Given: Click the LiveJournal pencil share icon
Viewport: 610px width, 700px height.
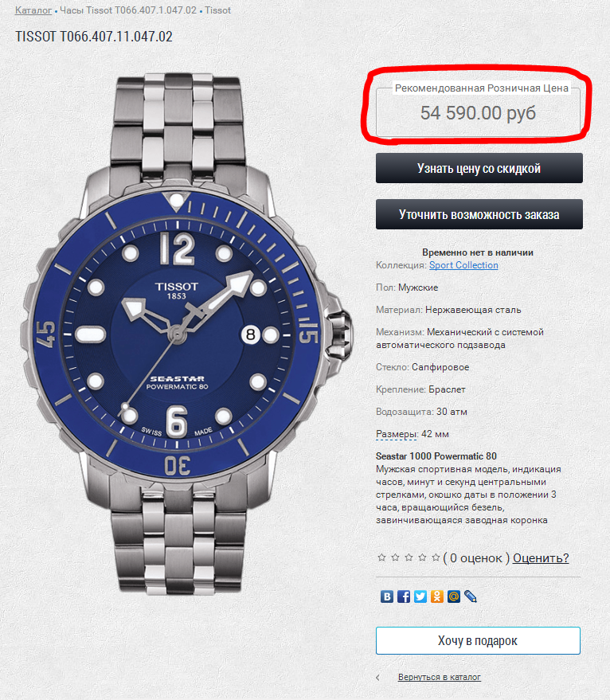Looking at the screenshot, I should coord(470,596).
